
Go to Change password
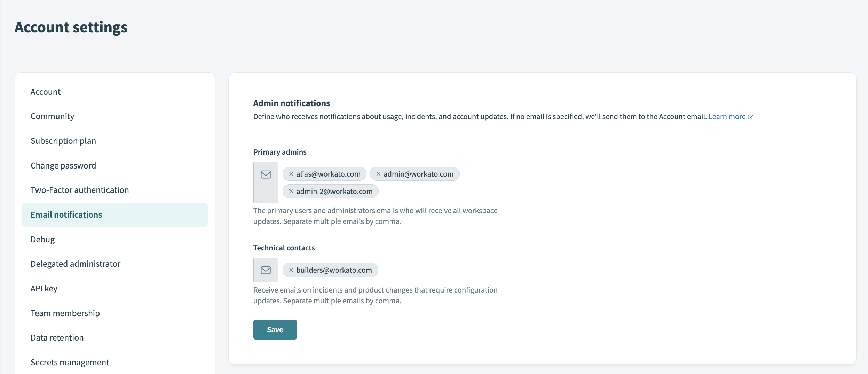[63, 165]
